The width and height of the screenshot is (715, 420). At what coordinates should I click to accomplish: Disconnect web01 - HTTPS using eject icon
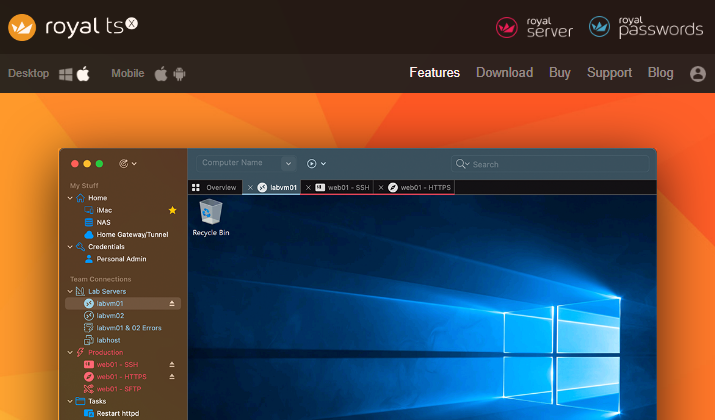[172, 377]
